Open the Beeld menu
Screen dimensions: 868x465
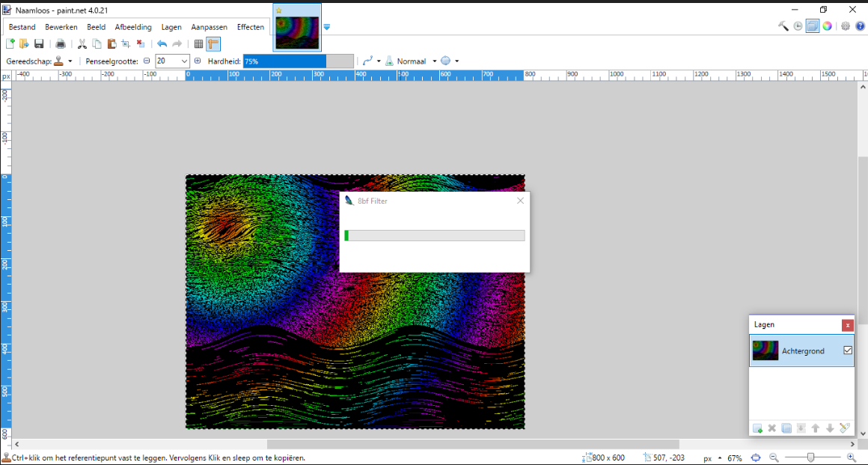pos(97,27)
